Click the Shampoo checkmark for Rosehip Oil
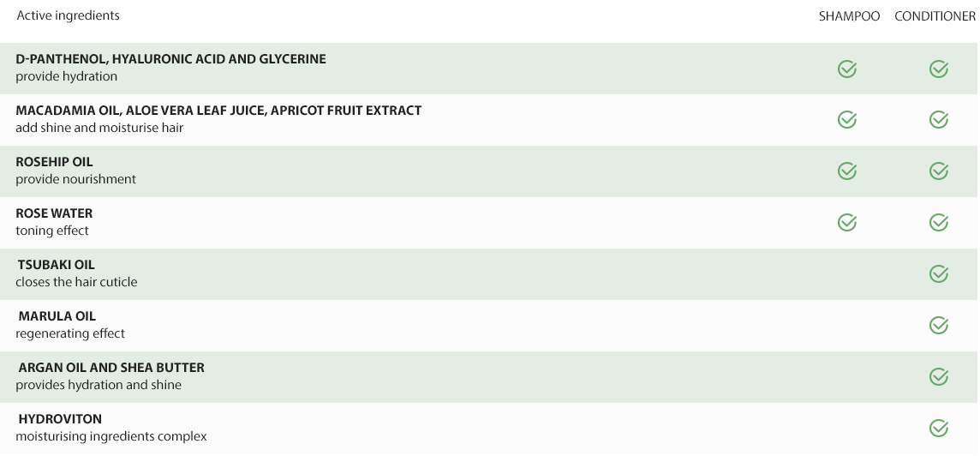This screenshot has height=456, width=980. coord(847,171)
